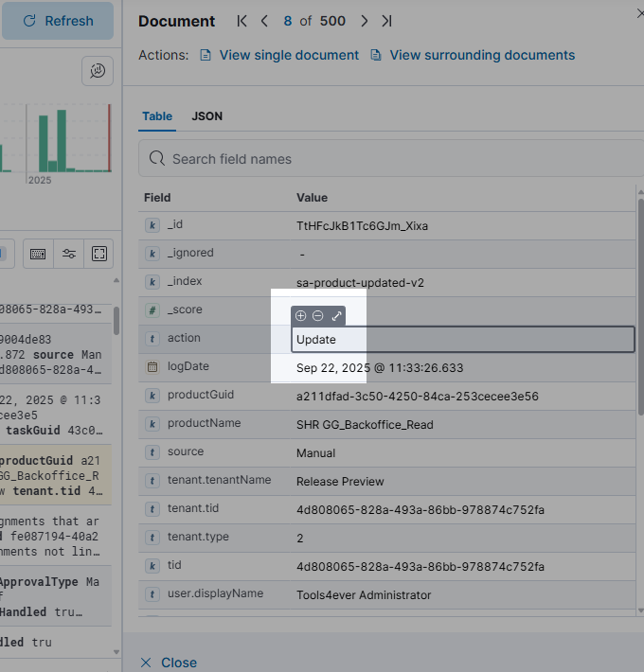This screenshot has width=644, height=672.
Task: Click the field table vertical scrollbar
Action: pyautogui.click(x=639, y=303)
